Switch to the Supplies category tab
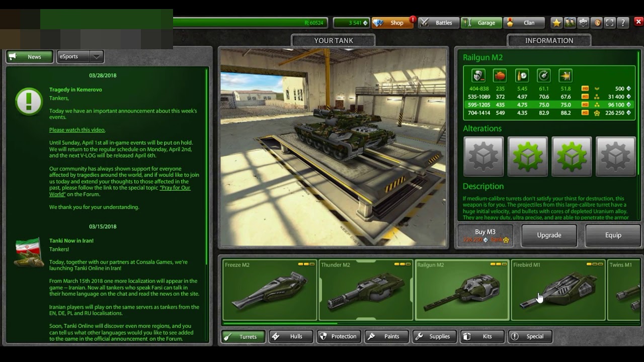The width and height of the screenshot is (644, 362). [434, 336]
